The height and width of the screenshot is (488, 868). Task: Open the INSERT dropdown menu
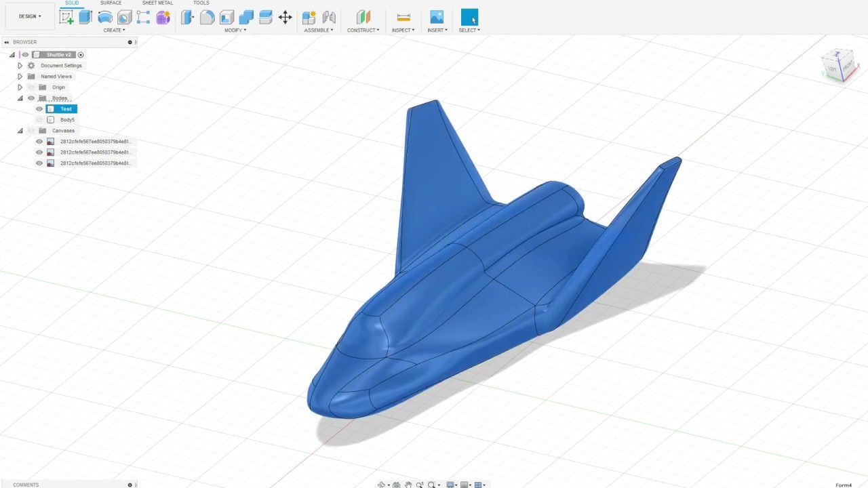437,30
